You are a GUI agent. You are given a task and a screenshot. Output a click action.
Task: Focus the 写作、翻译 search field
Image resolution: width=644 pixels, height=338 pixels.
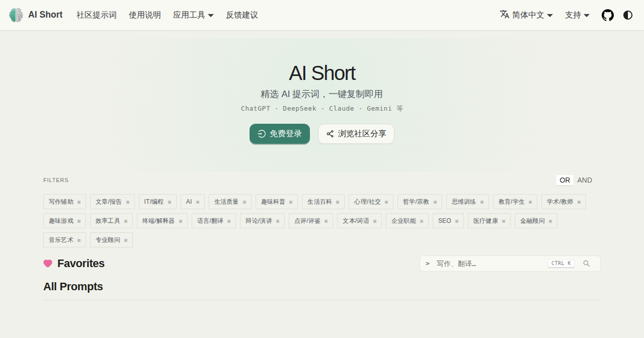coord(510,263)
